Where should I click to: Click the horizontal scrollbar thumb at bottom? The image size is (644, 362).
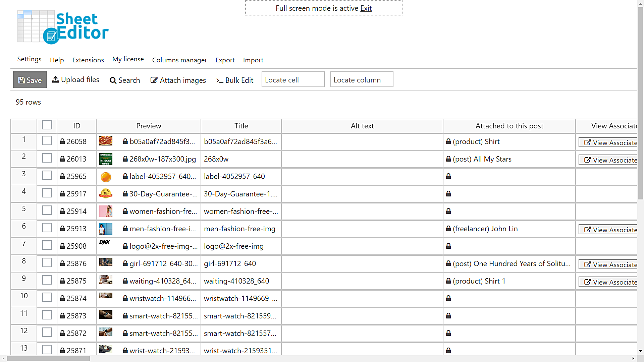[48, 359]
